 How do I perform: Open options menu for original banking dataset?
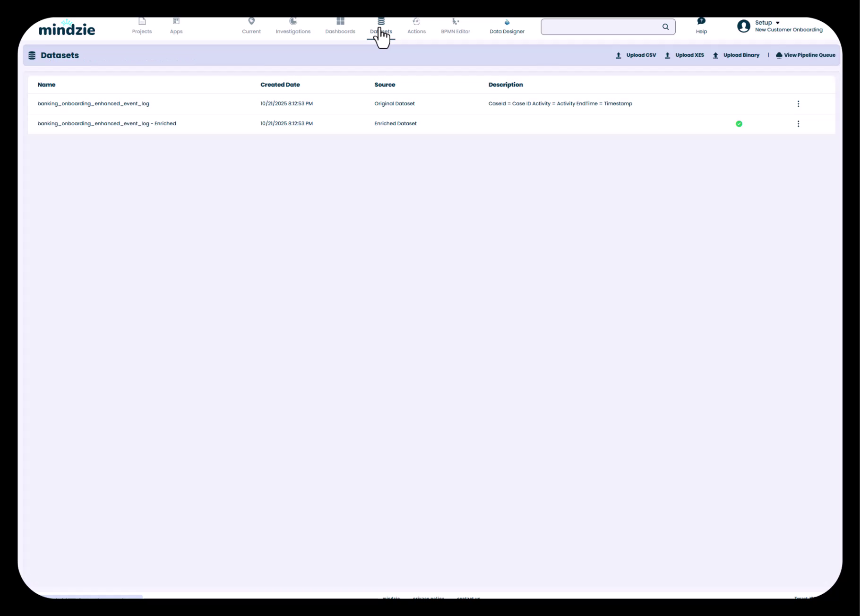point(798,104)
